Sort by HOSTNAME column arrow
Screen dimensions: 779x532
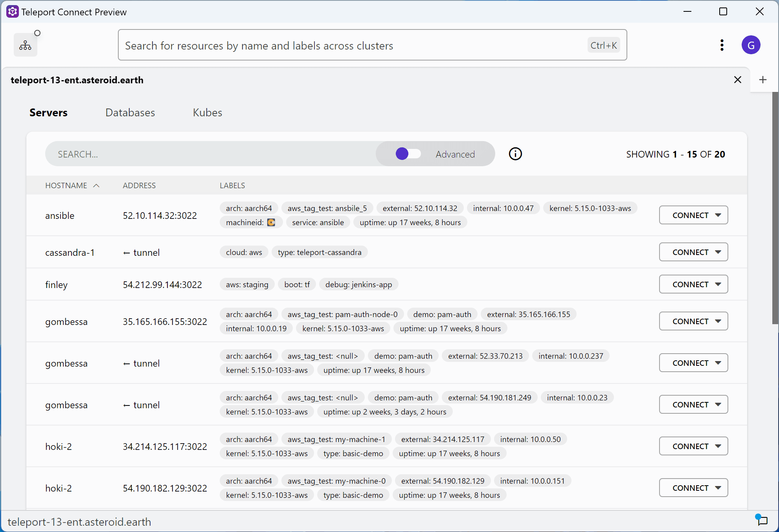96,185
